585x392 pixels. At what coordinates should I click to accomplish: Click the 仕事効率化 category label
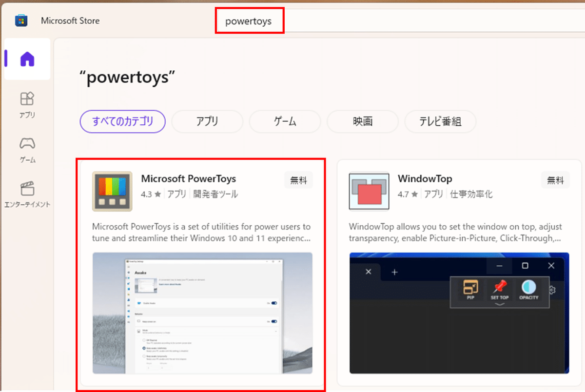(x=471, y=194)
